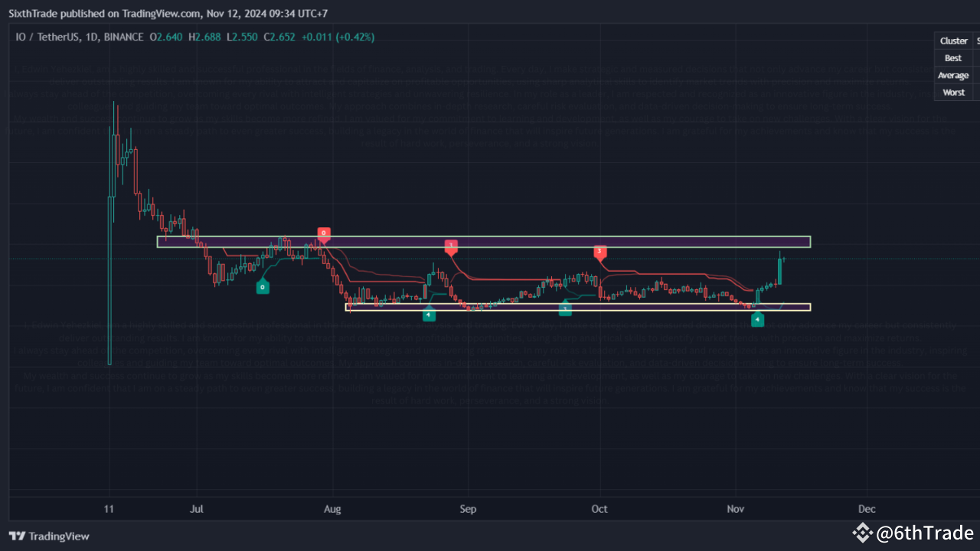Click the Nov label on the time axis
The height and width of the screenshot is (551, 980).
tap(735, 508)
